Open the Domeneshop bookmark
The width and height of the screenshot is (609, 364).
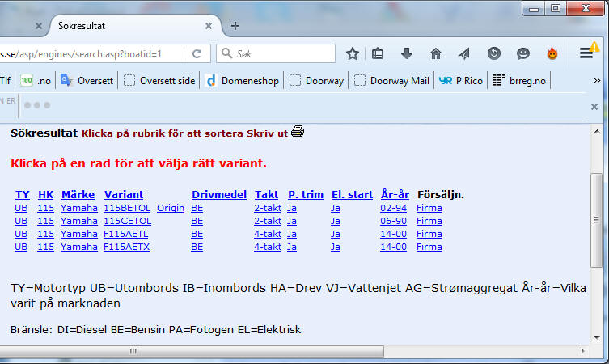[x=242, y=80]
